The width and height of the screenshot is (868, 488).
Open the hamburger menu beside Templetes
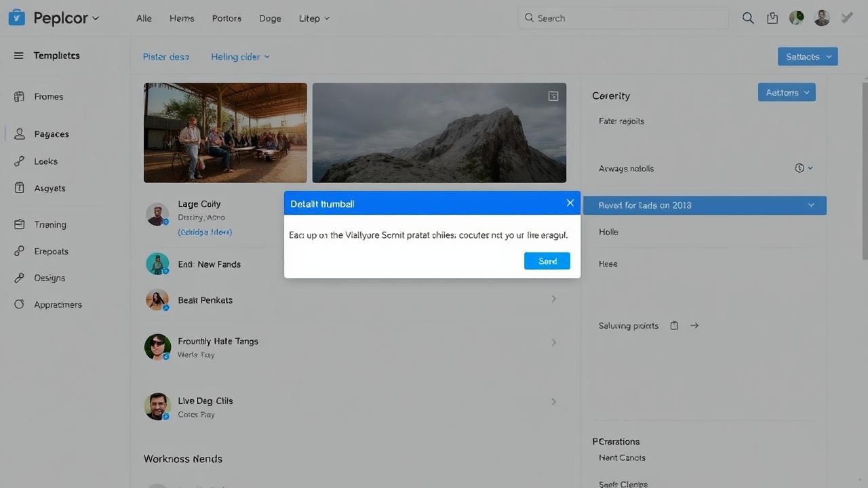(18, 56)
